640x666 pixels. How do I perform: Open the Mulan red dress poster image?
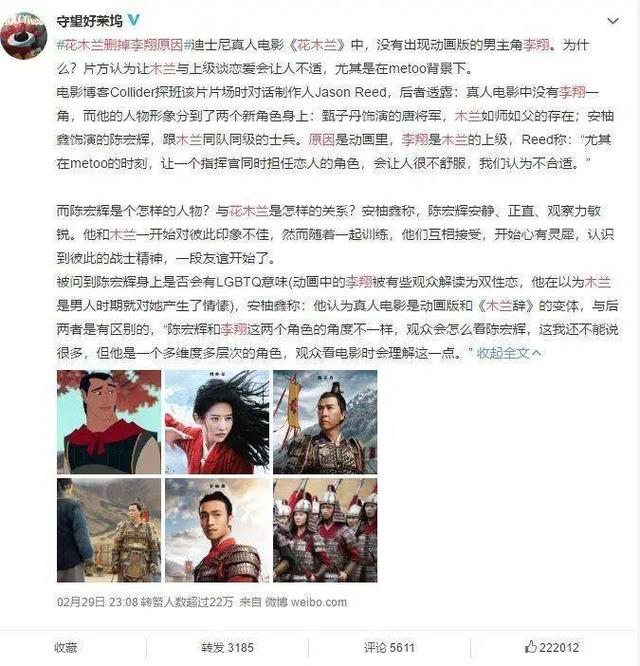(x=217, y=422)
